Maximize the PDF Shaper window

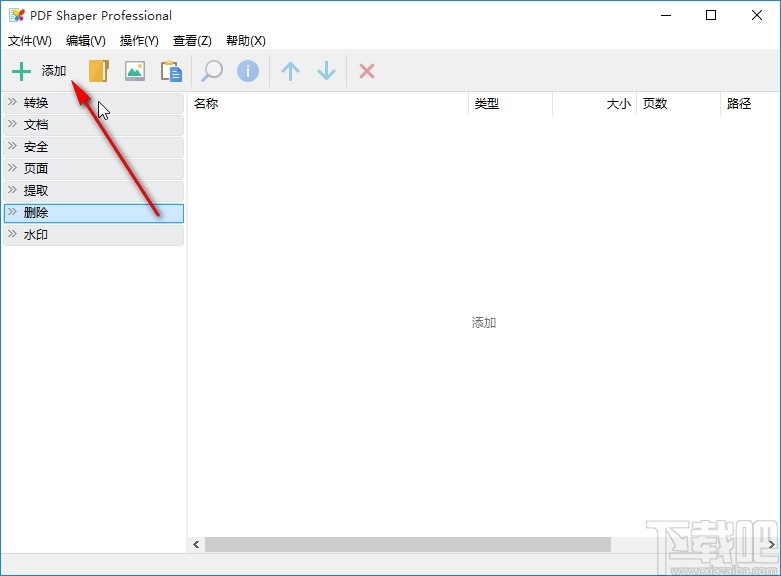pyautogui.click(x=711, y=15)
